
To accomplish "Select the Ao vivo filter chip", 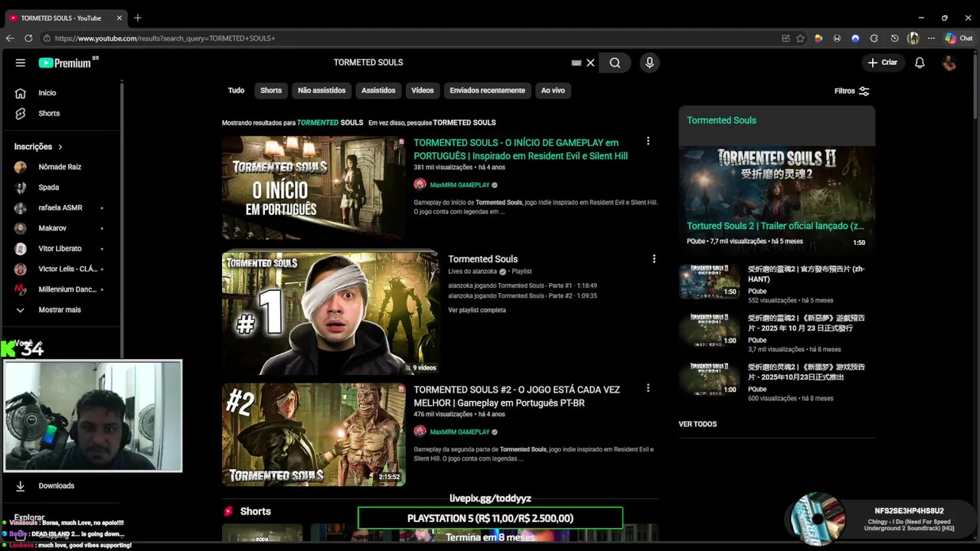I will [553, 90].
